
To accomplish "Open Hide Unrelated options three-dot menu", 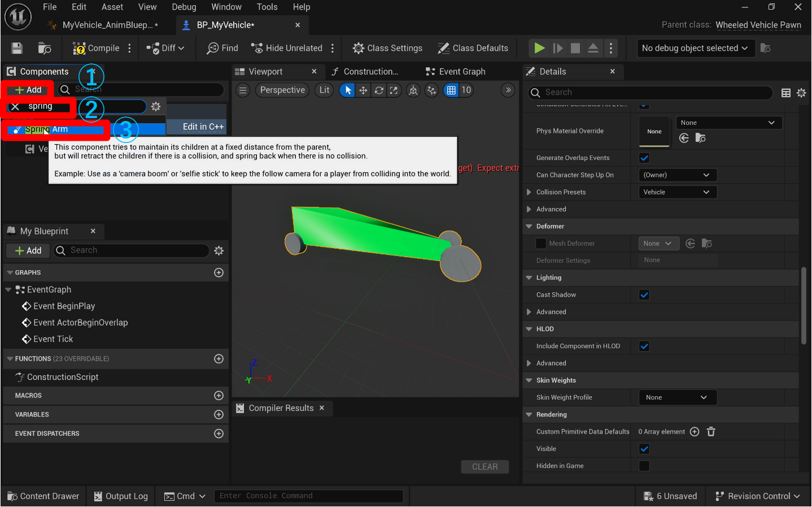I will [x=333, y=48].
